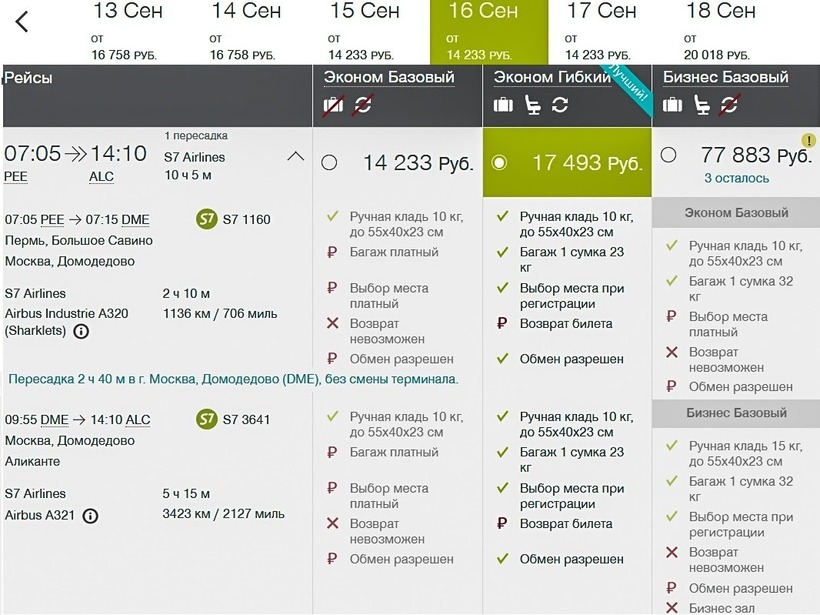Click the back arrow at top left
Viewport: 820px width, 615px height.
(22, 22)
